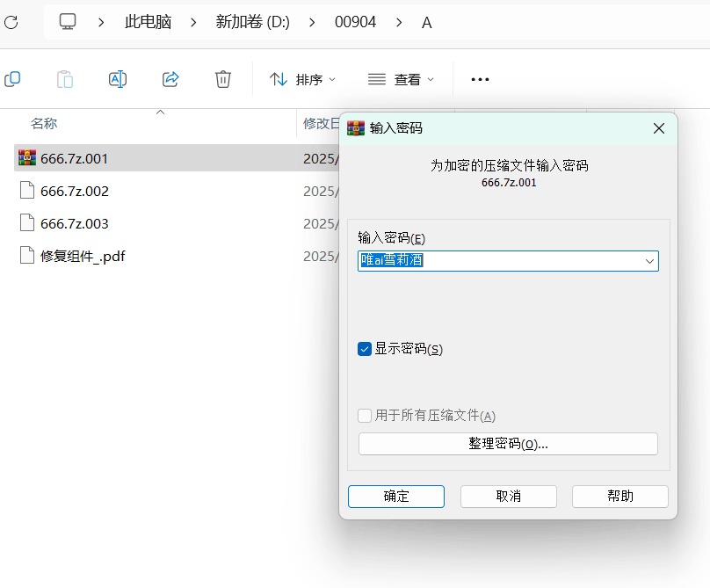Navigate to 00904 folder in breadcrumb
The width and height of the screenshot is (710, 588).
(355, 22)
